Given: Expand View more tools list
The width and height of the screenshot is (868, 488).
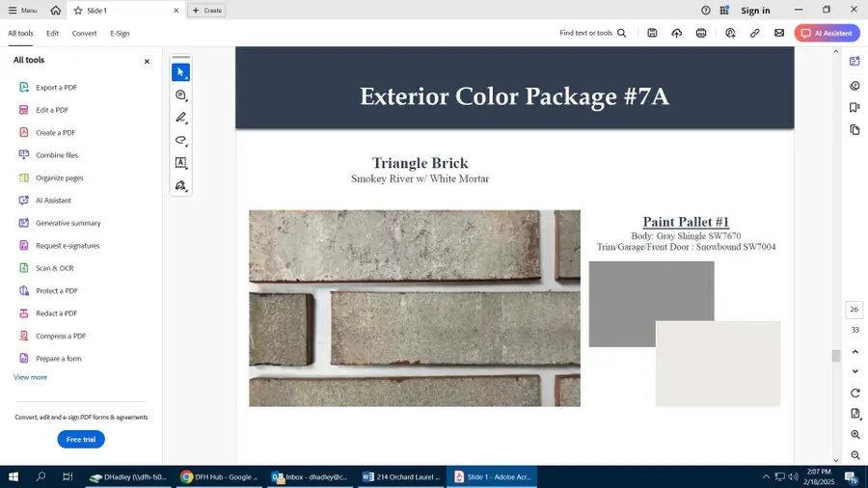Looking at the screenshot, I should pyautogui.click(x=30, y=377).
